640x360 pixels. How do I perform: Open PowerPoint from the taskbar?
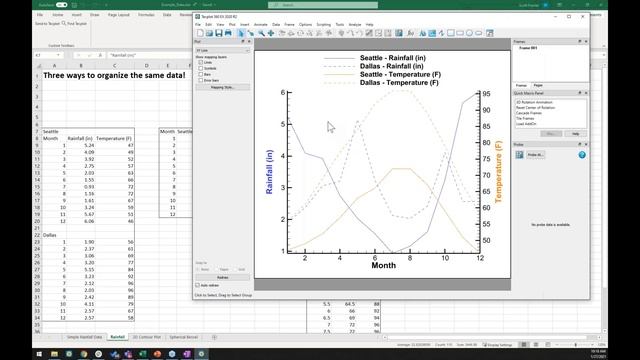click(157, 354)
